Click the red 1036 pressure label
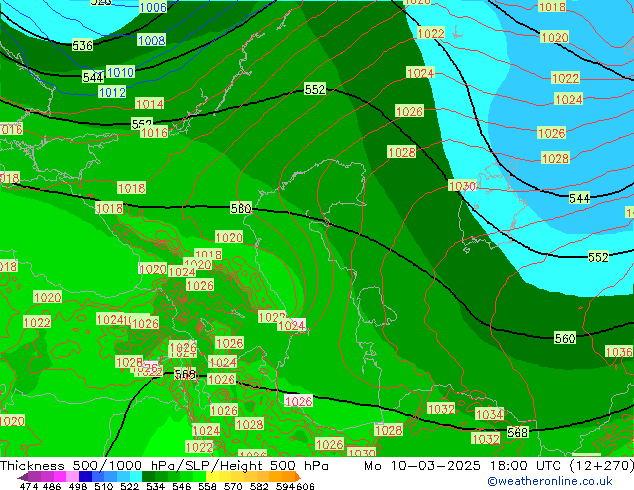Screen dimensions: 634x490 (x=619, y=351)
